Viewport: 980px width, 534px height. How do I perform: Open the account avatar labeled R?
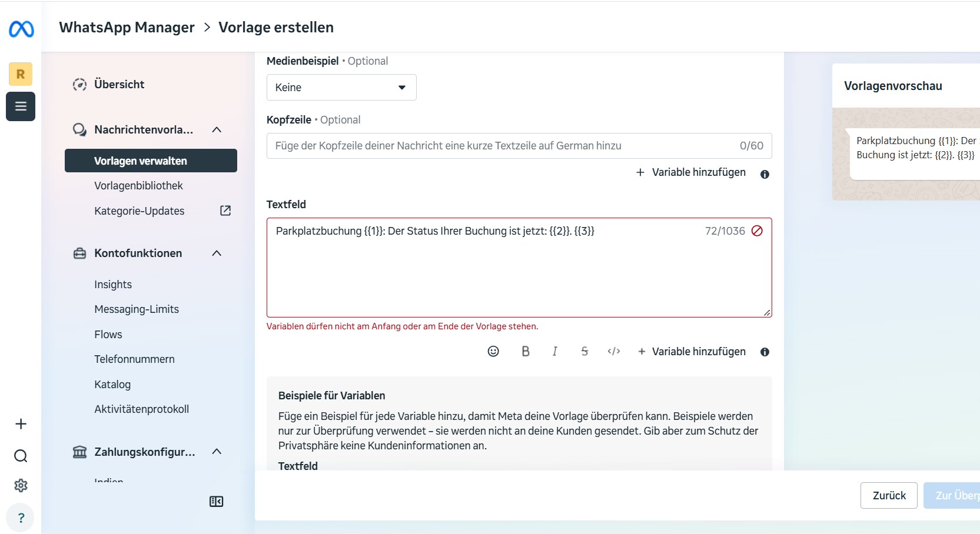[x=21, y=74]
